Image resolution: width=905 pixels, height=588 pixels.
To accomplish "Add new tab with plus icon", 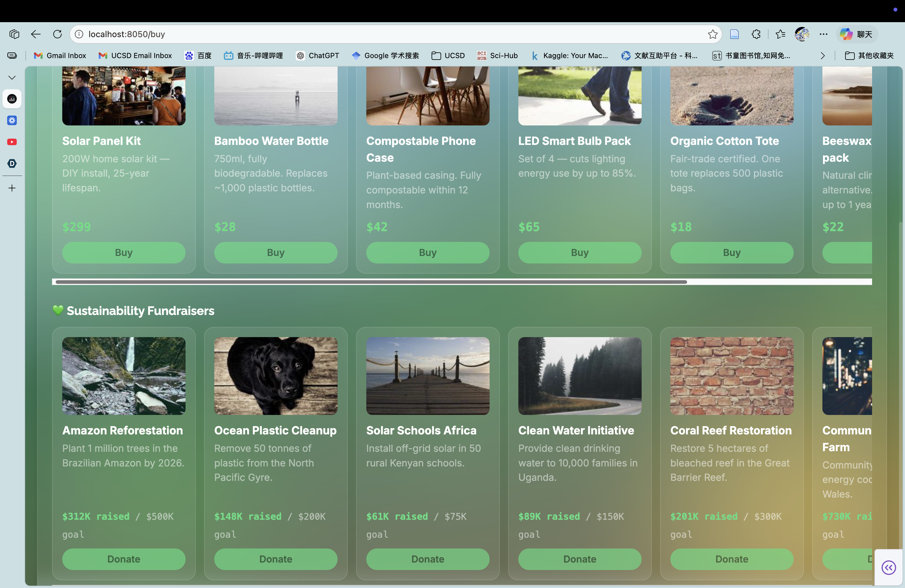I will (x=12, y=188).
